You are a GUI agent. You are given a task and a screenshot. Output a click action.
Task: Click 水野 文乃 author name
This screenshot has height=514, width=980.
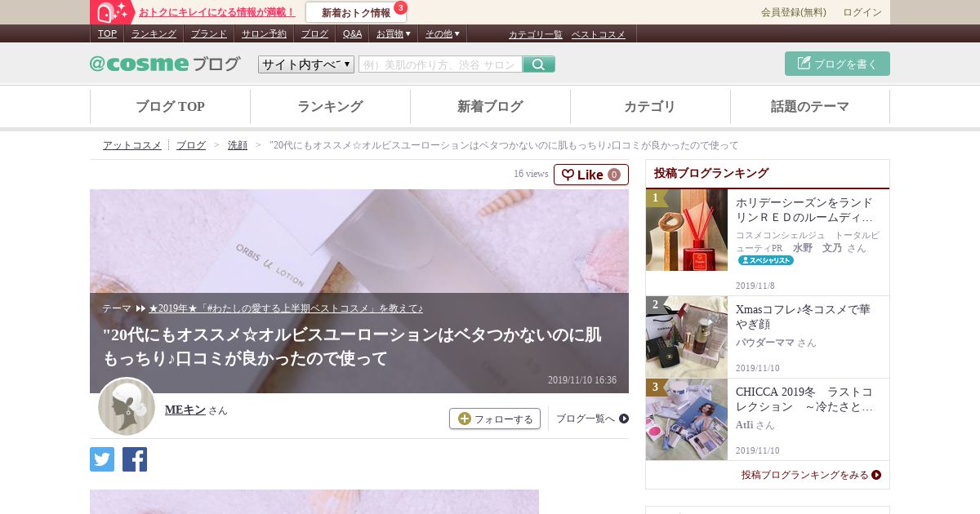(x=817, y=248)
